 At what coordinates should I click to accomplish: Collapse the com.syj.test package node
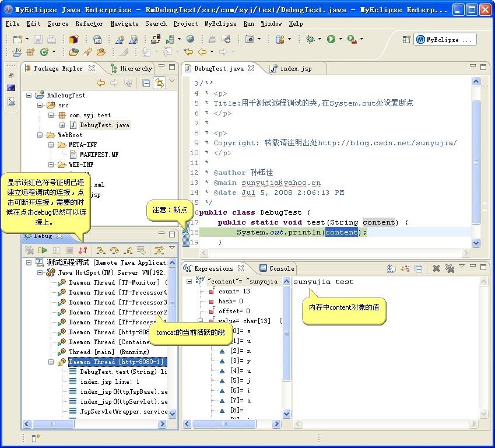[x=51, y=115]
